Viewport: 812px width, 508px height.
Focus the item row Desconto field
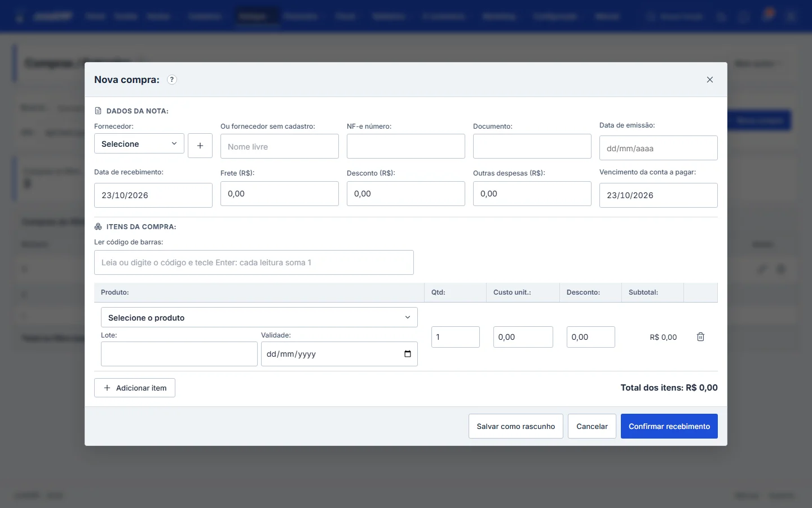point(591,337)
